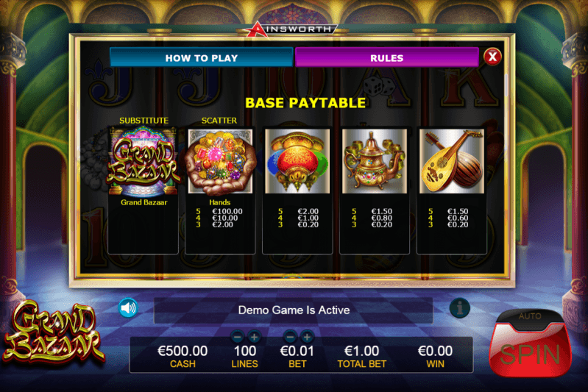Click the paytable panel scrollbar
This screenshot has width=588, height=392.
[x=506, y=85]
